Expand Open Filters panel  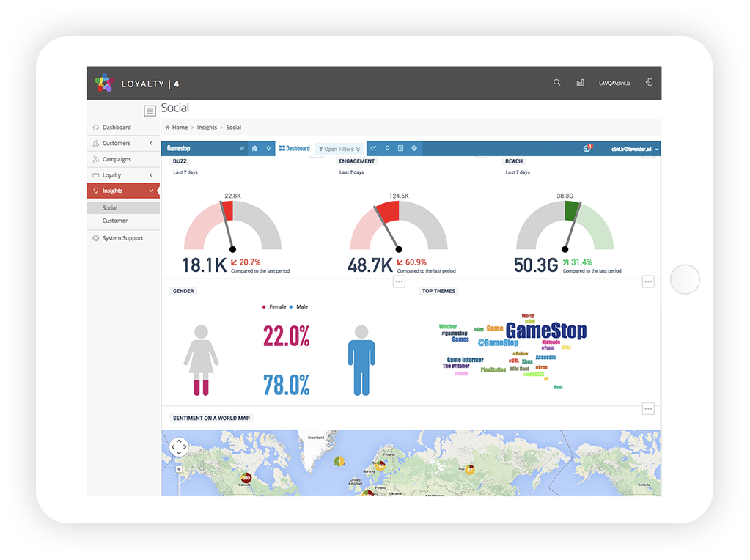339,149
